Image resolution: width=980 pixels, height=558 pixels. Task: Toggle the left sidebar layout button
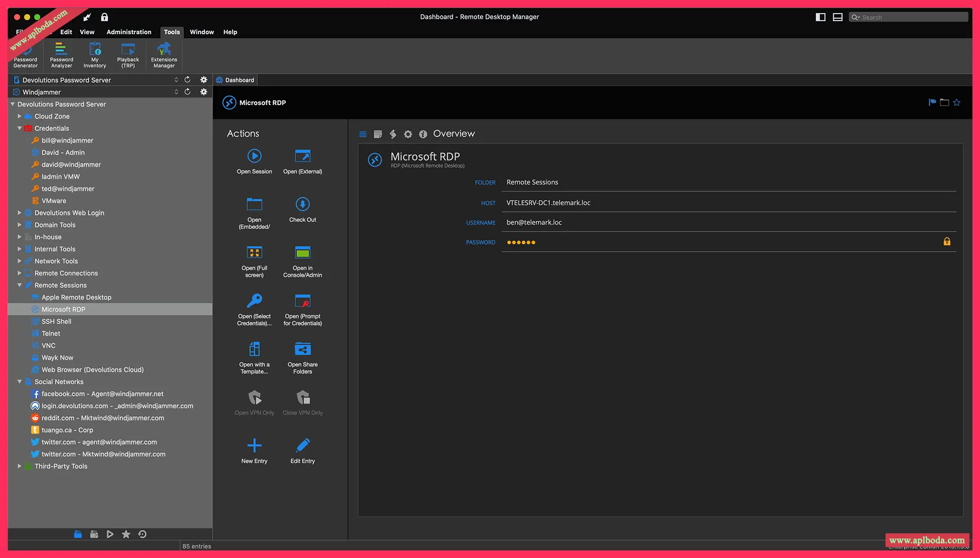click(821, 17)
